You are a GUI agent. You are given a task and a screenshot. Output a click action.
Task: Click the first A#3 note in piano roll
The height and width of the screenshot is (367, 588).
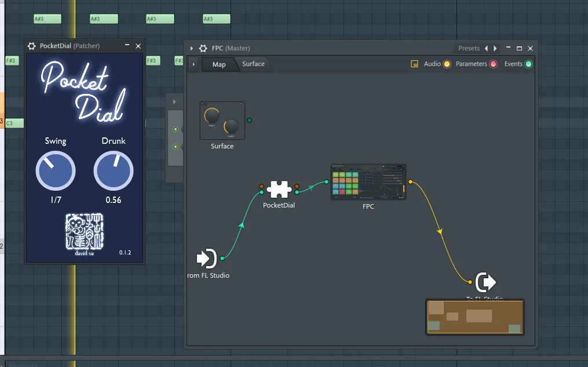coord(48,19)
